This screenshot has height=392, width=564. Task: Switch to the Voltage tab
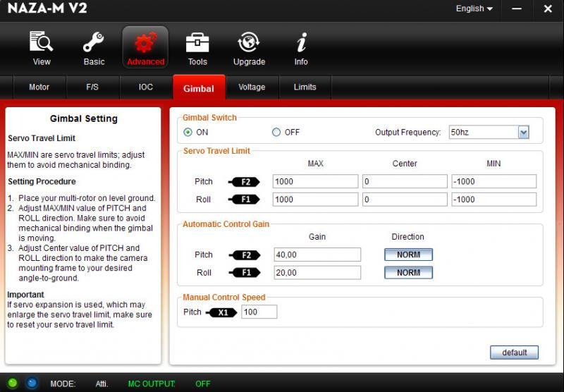(x=252, y=87)
